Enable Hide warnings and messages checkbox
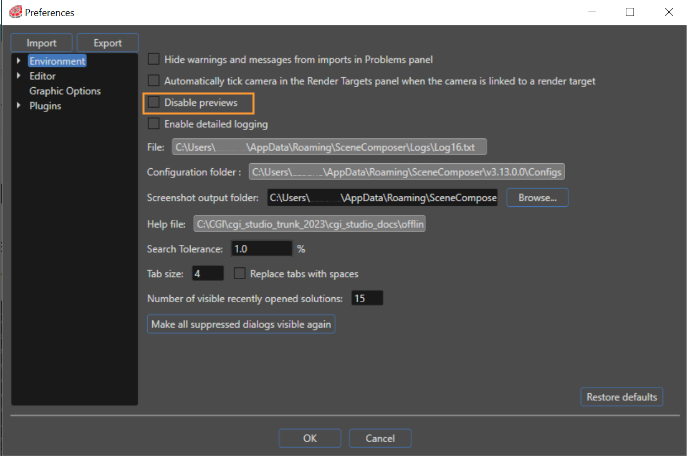This screenshot has height=457, width=687. 153,59
